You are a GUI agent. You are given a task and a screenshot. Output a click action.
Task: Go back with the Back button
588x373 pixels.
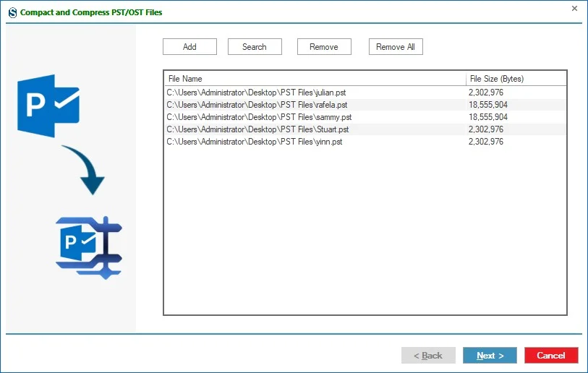pos(428,356)
